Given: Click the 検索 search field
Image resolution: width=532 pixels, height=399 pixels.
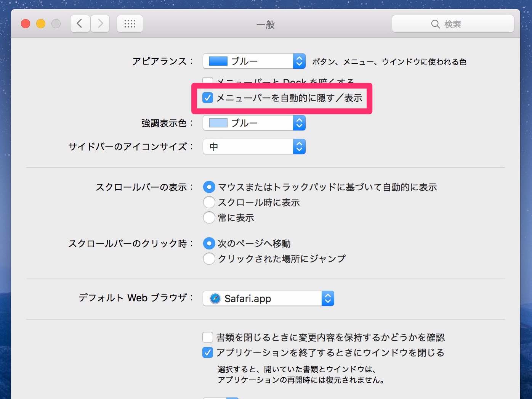Looking at the screenshot, I should tap(453, 24).
